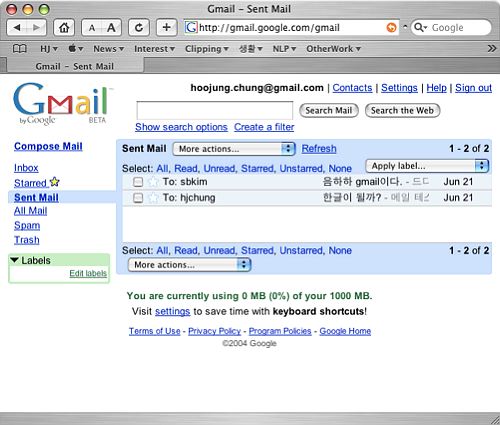Click Create a filter link
Image resolution: width=500 pixels, height=425 pixels.
(x=264, y=127)
